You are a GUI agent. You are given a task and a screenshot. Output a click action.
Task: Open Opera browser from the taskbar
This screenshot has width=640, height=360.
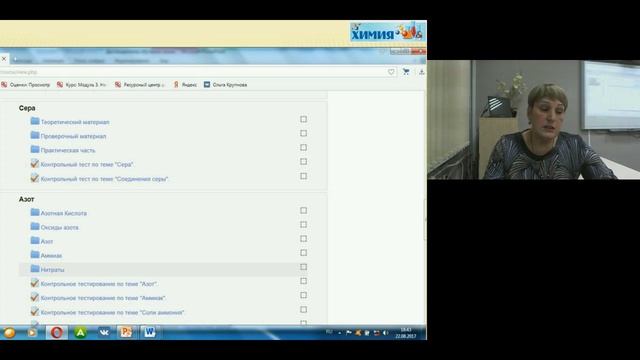click(57, 333)
